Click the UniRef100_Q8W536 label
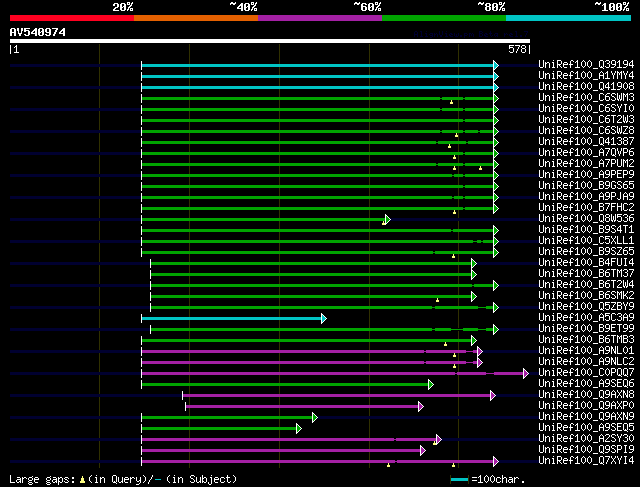Screen dimensions: 640x487 586,218
